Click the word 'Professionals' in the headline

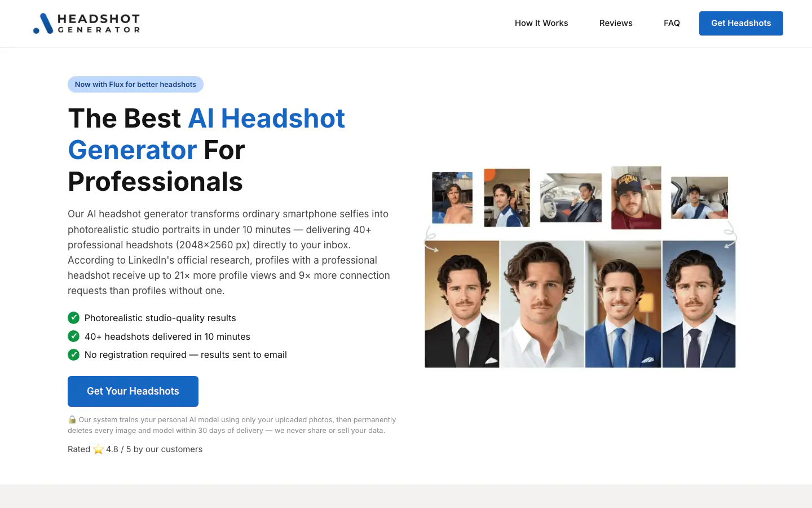coord(155,182)
